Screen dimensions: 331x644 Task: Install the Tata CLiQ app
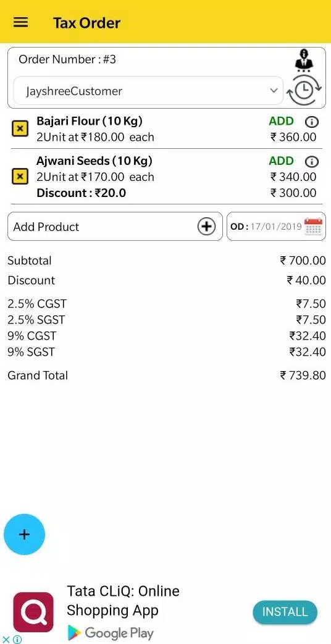pos(285,612)
